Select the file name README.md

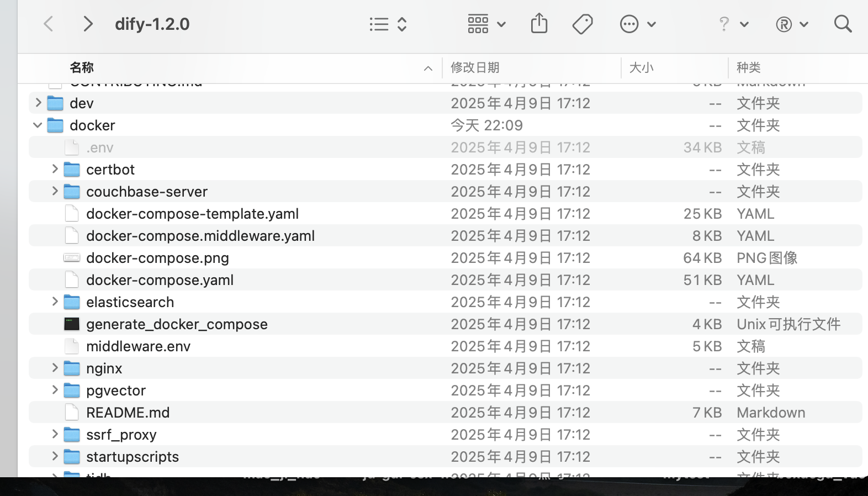pyautogui.click(x=128, y=413)
